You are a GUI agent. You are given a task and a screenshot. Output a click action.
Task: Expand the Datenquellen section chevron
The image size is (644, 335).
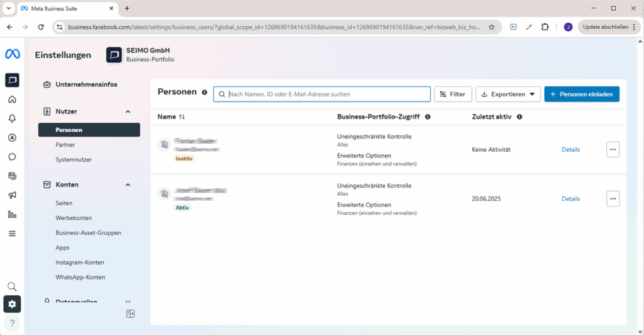[x=128, y=301]
